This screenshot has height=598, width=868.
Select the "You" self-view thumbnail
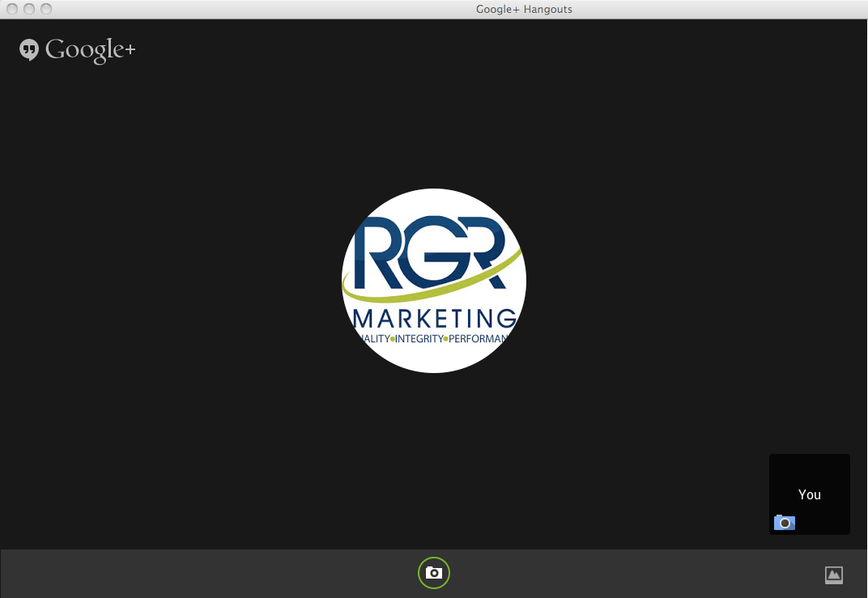click(x=810, y=494)
